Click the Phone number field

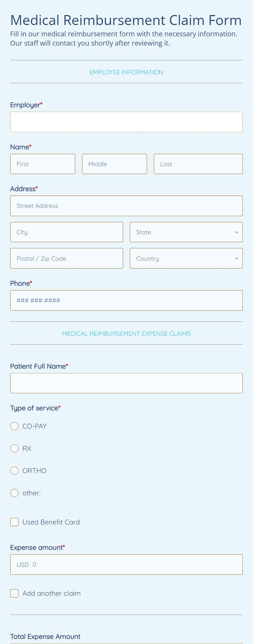pos(126,300)
